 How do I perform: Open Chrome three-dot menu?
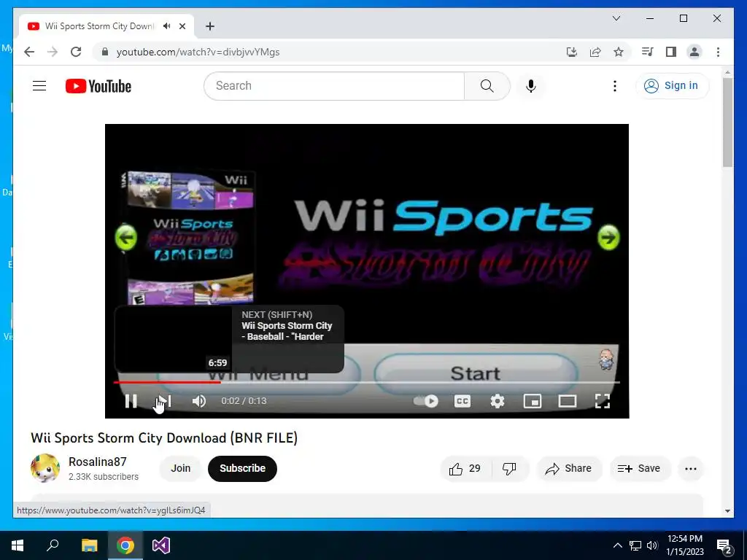(x=718, y=52)
